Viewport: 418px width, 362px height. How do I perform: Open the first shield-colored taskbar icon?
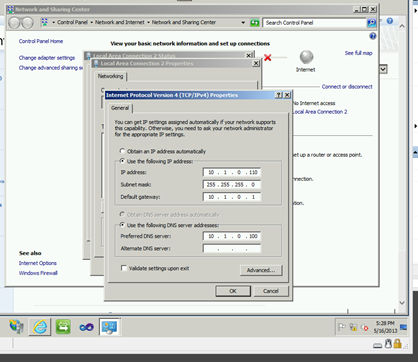tap(16, 327)
